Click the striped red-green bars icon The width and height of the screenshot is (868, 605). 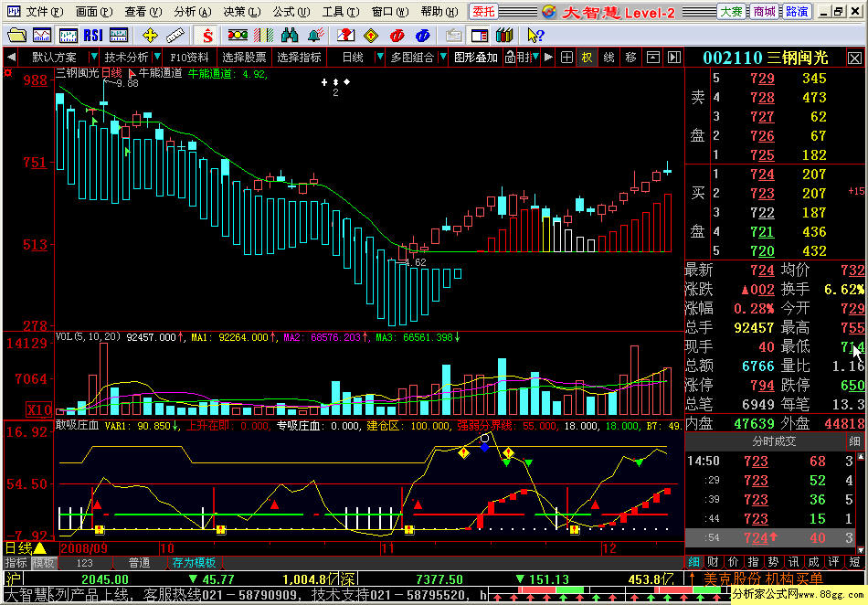pos(263,36)
